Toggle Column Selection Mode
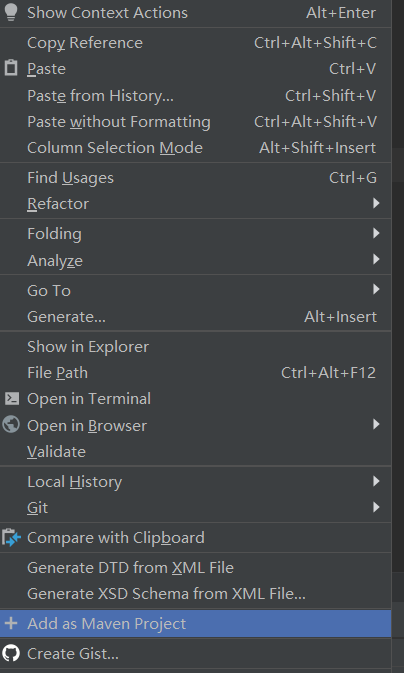The image size is (404, 673). point(195,148)
